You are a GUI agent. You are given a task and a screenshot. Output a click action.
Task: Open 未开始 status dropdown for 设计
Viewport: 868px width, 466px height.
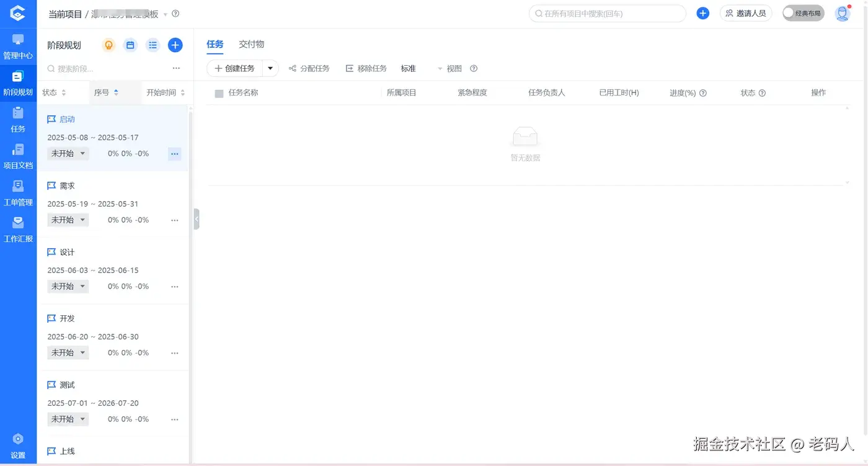point(68,287)
